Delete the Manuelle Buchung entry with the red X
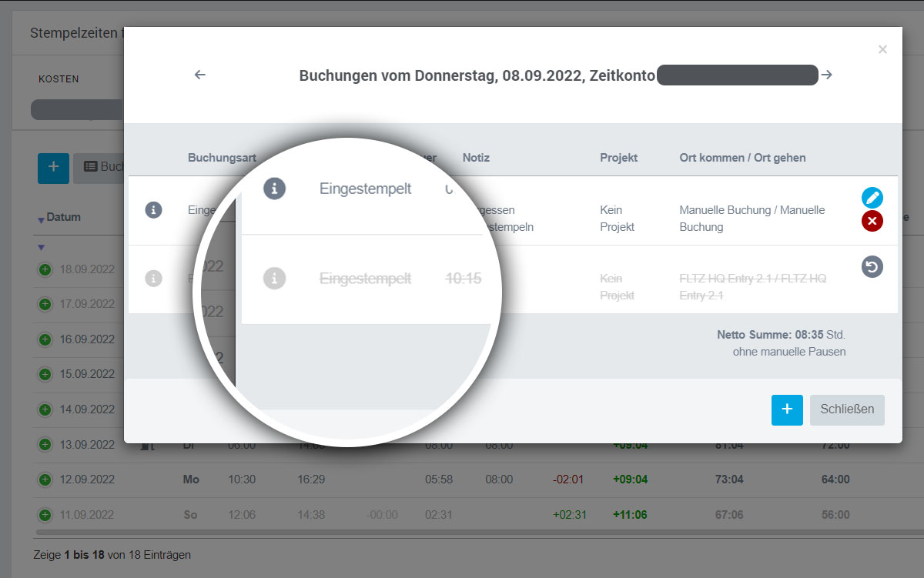The image size is (924, 578). tap(872, 221)
